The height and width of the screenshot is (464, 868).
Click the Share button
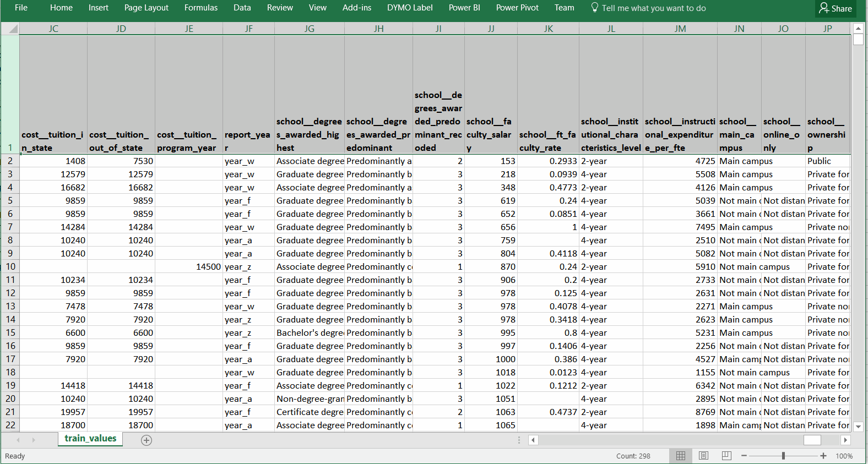[x=836, y=8]
